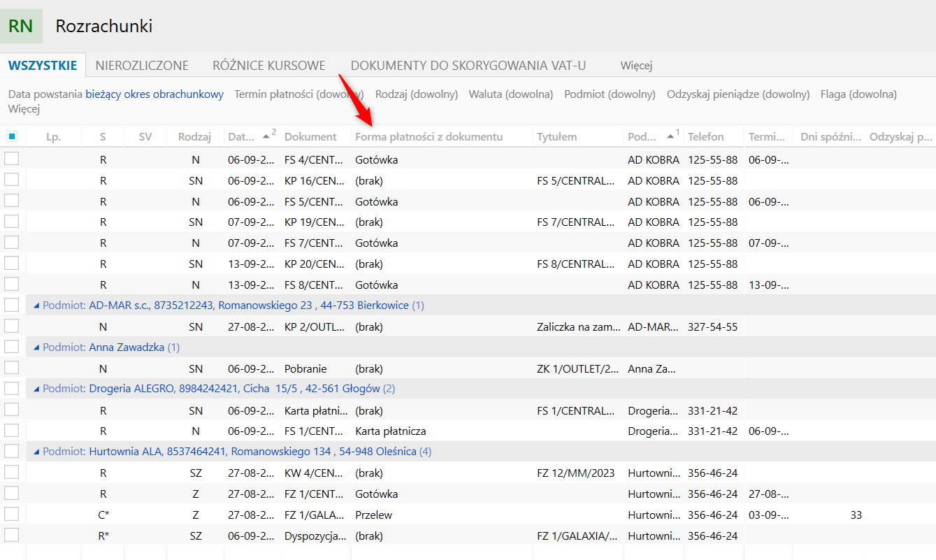Sort by the Rodzaj column header

[194, 137]
